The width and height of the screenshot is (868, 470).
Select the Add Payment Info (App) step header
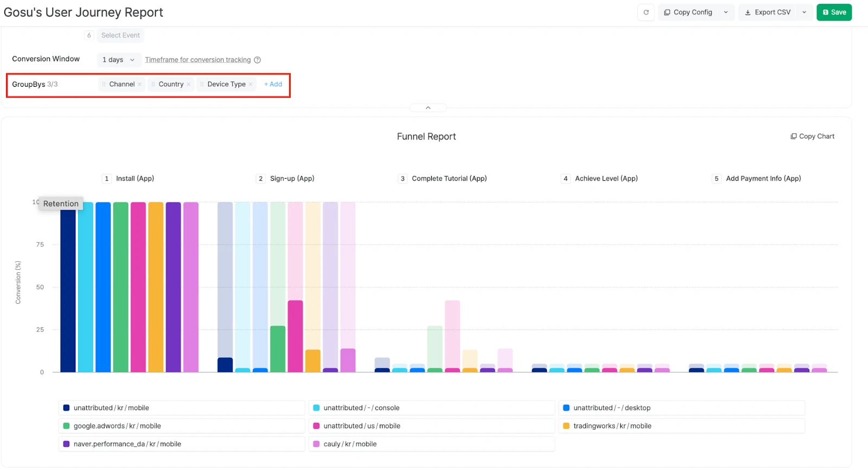click(763, 179)
